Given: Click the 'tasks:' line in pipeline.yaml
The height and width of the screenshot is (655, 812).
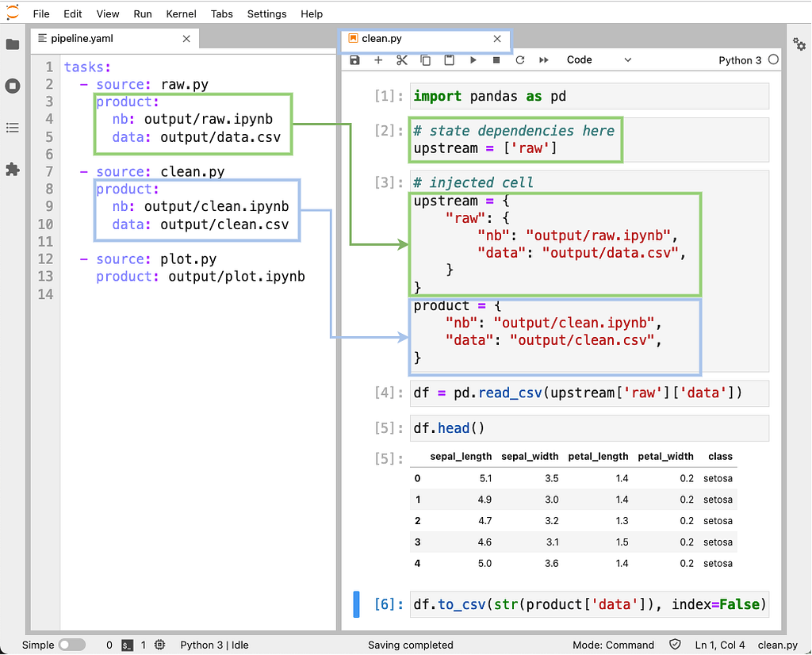Looking at the screenshot, I should [87, 67].
